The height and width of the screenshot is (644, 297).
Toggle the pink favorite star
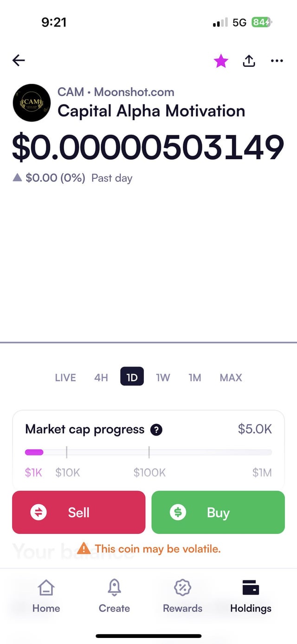[x=221, y=61]
